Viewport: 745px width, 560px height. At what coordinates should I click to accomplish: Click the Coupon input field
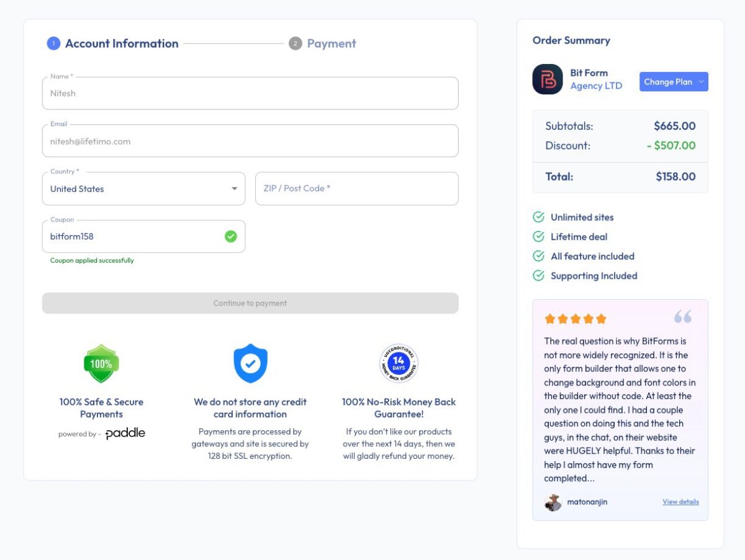point(133,237)
